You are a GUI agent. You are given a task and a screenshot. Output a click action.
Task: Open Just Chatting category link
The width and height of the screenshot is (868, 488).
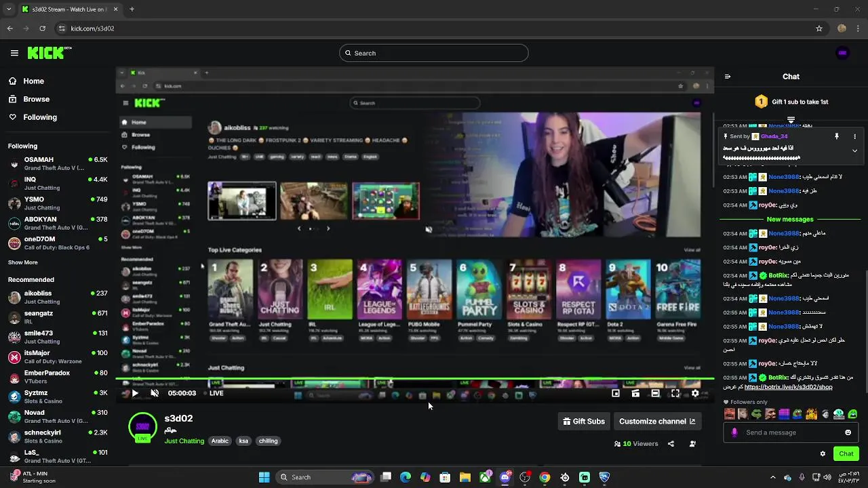184,441
